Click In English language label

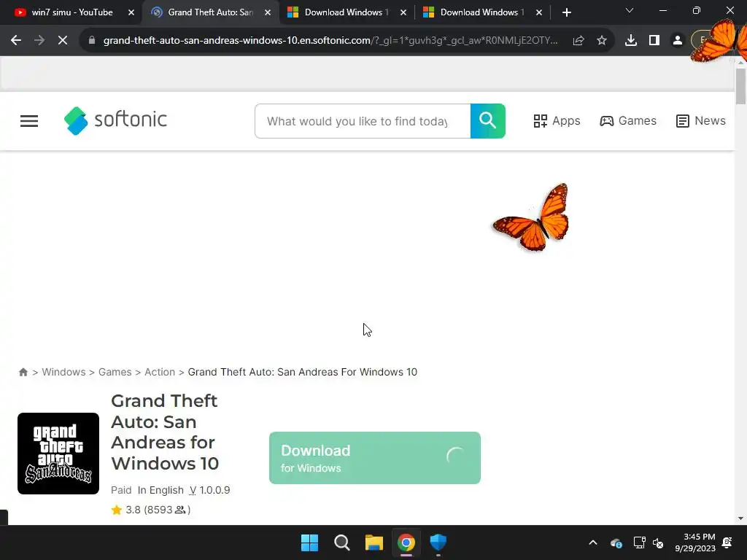[160, 490]
